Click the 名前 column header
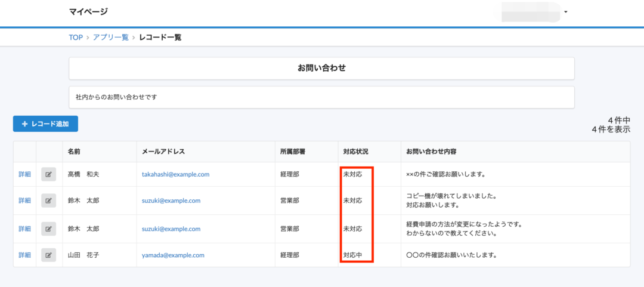644x287 pixels. tap(75, 152)
